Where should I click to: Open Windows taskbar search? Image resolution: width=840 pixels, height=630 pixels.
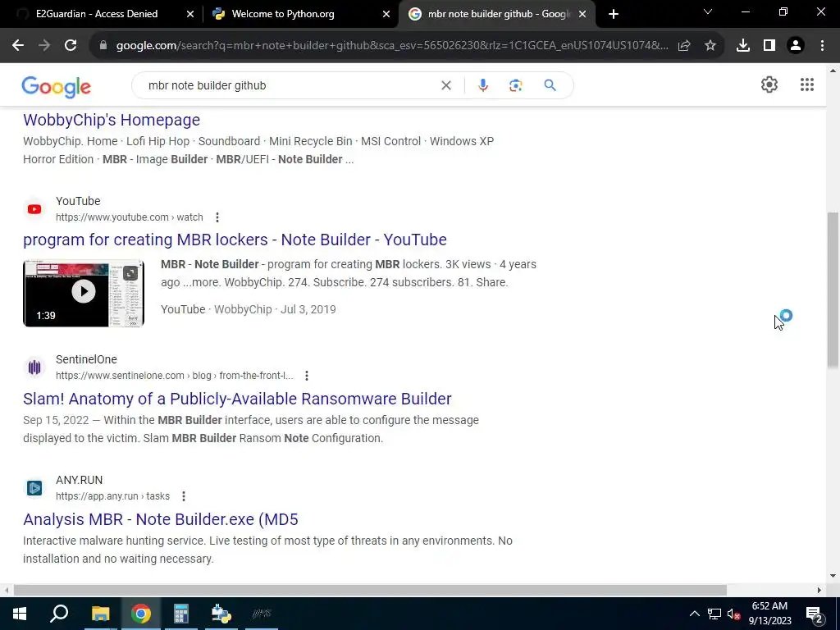point(59,614)
